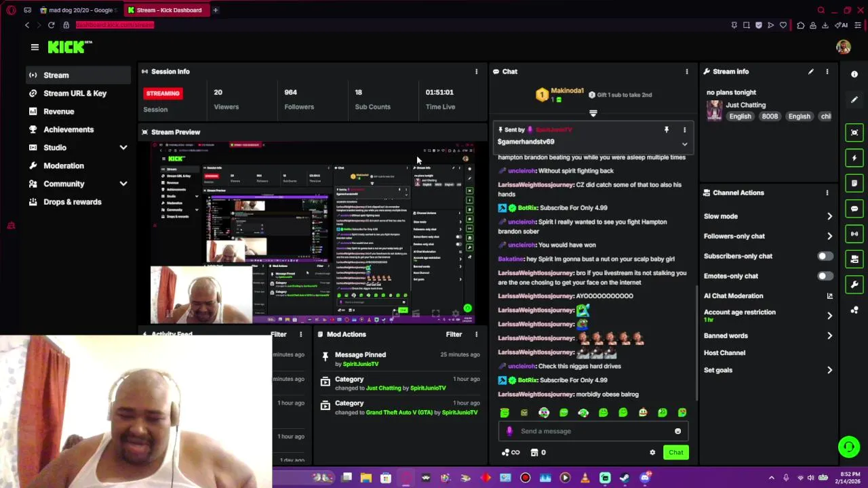
Task: Open the user profile avatar menu
Action: pyautogui.click(x=844, y=47)
